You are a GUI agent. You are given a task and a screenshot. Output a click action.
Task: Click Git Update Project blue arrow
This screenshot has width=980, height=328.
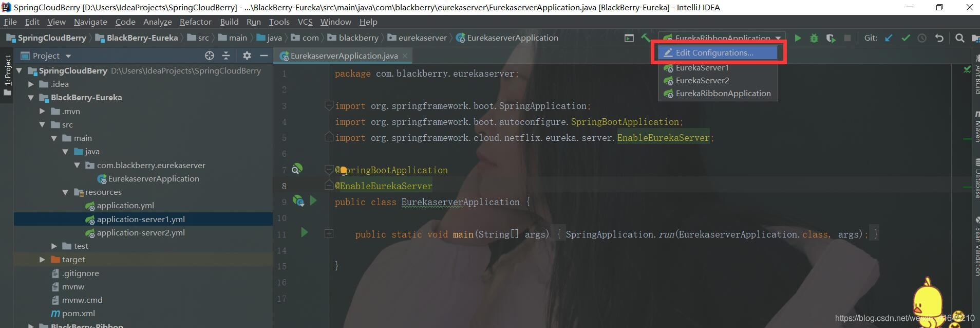click(x=889, y=38)
